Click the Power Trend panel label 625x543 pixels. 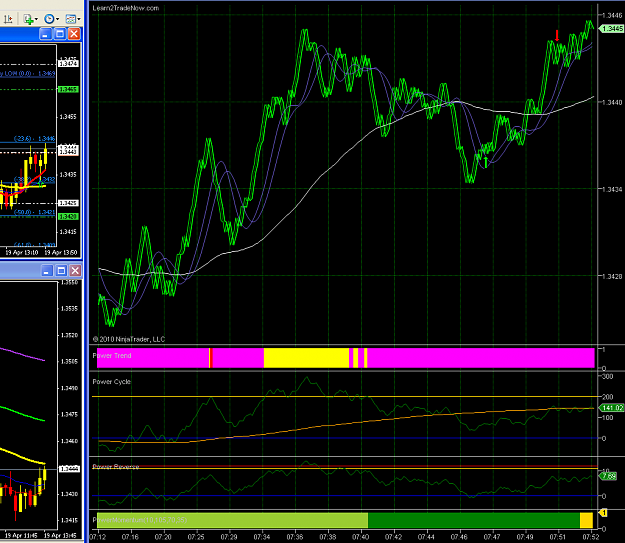(x=112, y=355)
